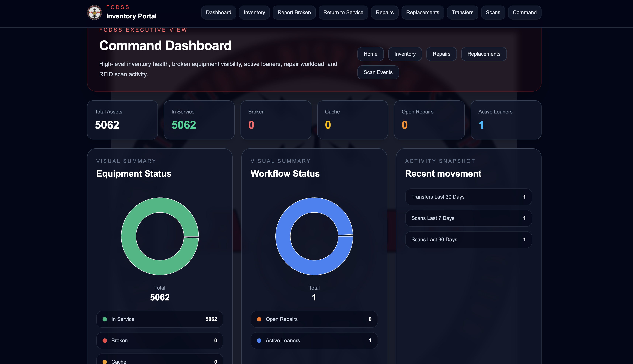Open Return to Service page

343,13
